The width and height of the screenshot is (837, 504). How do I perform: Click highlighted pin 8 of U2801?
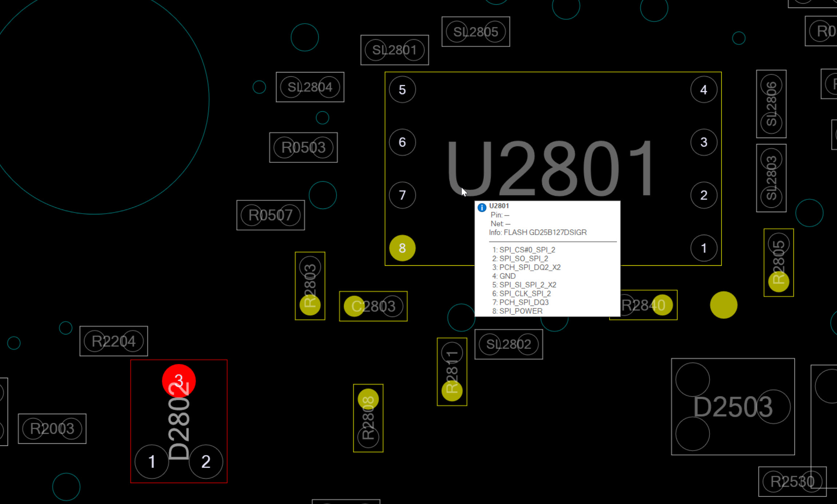point(402,248)
